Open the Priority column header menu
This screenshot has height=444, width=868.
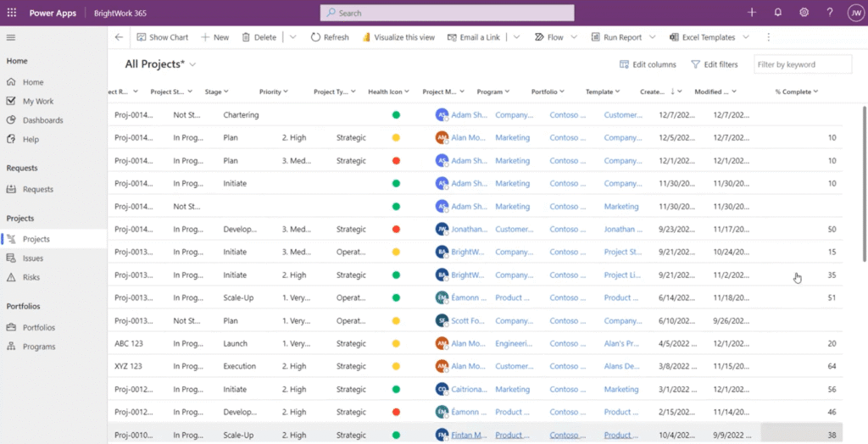(273, 92)
